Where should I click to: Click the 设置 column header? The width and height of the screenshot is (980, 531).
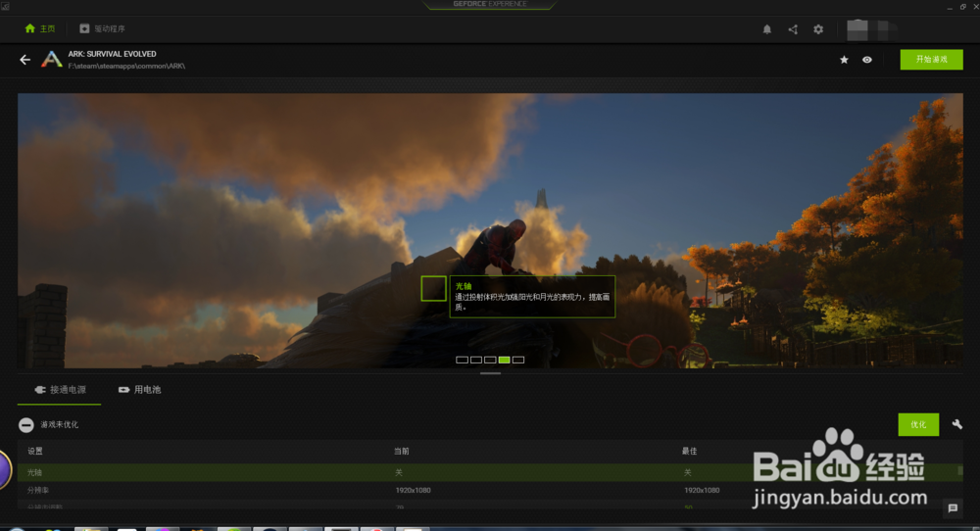click(x=35, y=451)
